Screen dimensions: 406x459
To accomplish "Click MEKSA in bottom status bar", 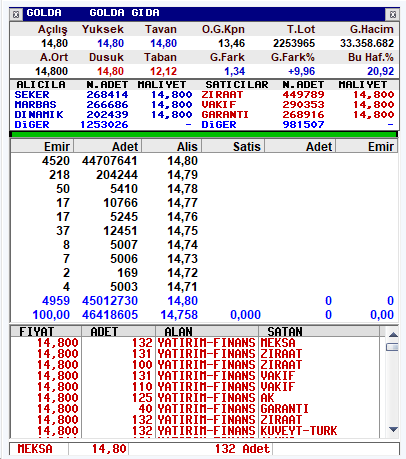I will [35, 449].
